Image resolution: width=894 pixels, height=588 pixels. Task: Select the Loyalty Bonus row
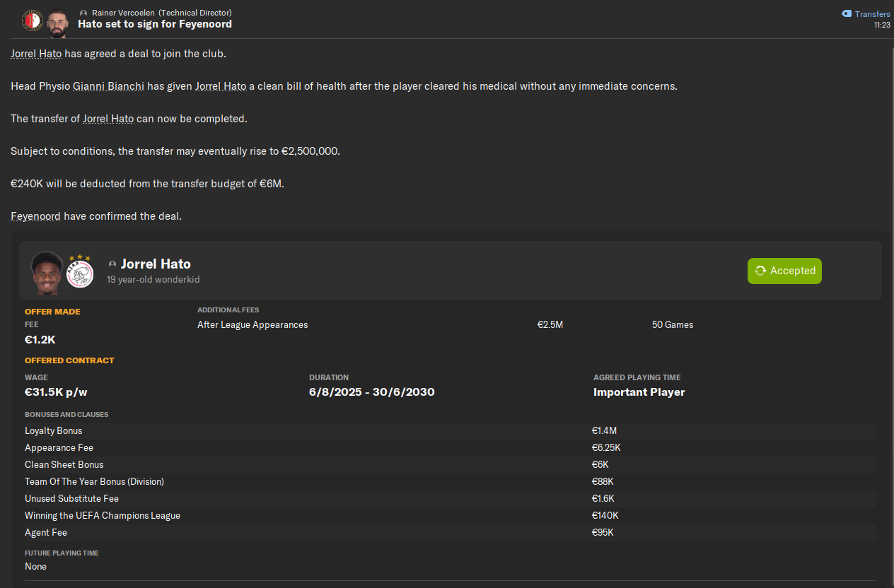click(450, 431)
